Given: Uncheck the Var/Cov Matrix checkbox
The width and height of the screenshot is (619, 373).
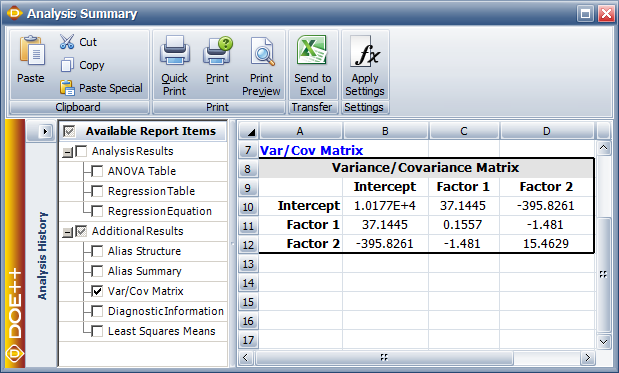Looking at the screenshot, I should (97, 291).
